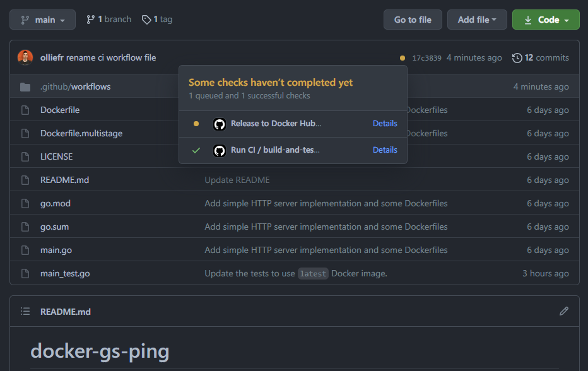This screenshot has width=588, height=371.
Task: Click the file icon next to Dockerfile
Action: (x=25, y=110)
